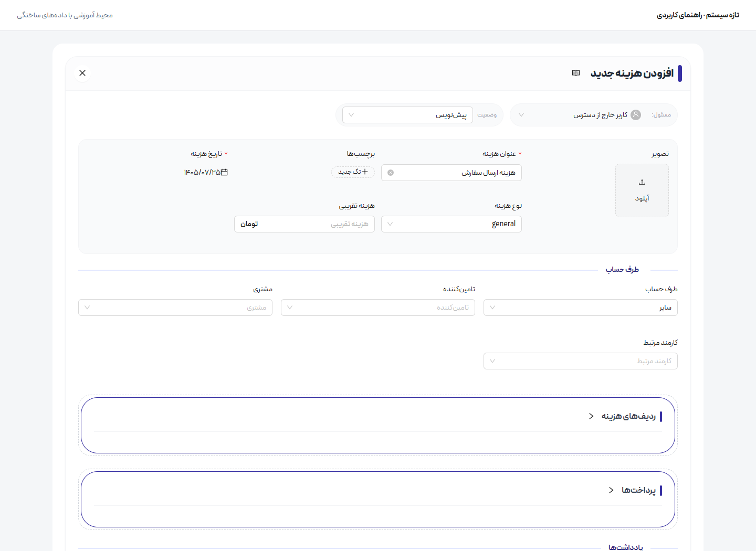Open the مشتری dropdown
The width and height of the screenshot is (756, 551).
(175, 308)
